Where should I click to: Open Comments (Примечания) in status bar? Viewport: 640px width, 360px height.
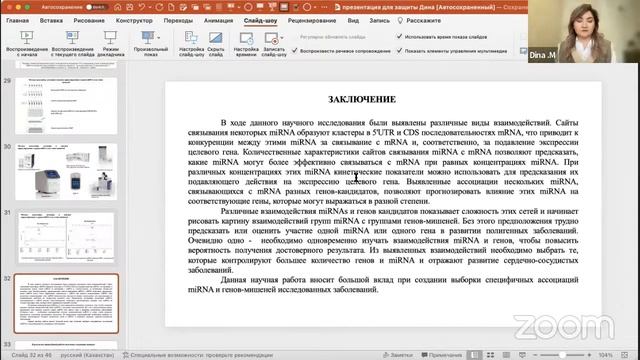(442, 355)
